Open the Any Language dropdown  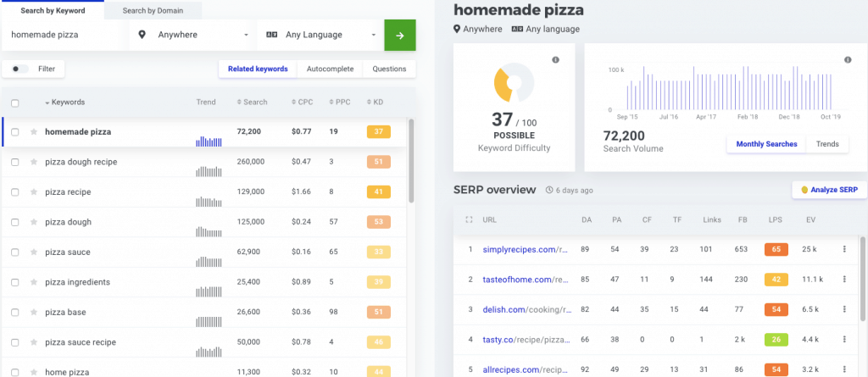pyautogui.click(x=320, y=35)
